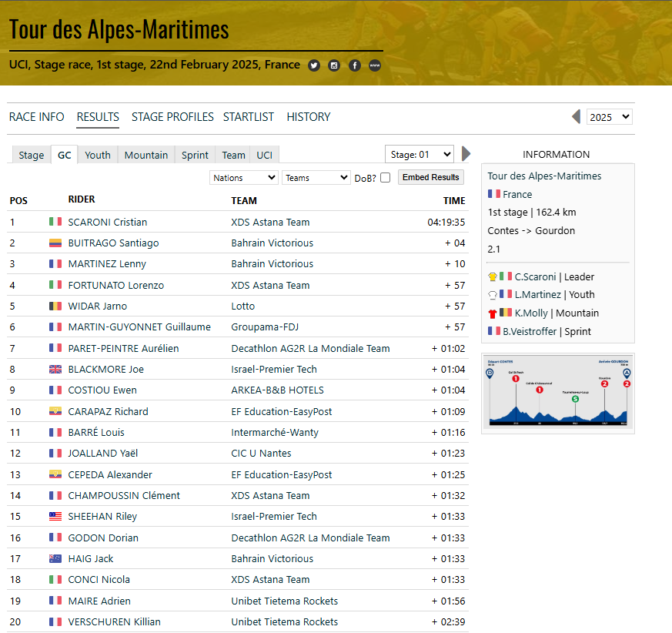Open L.Martinez youth link in Information

[538, 295]
